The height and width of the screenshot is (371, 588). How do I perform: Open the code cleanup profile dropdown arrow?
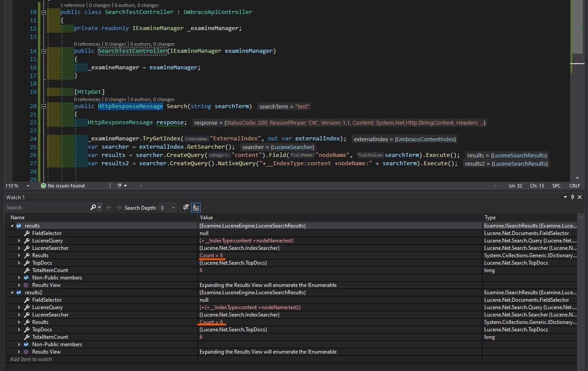click(126, 186)
